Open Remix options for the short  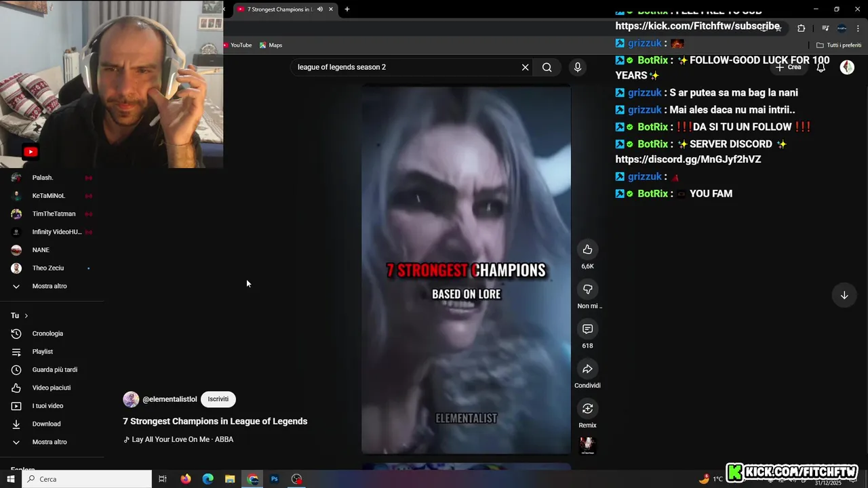587,409
